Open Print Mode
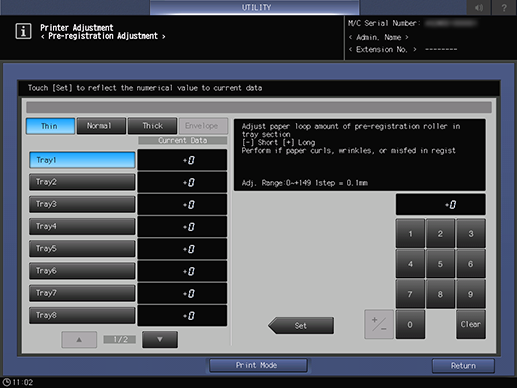The width and height of the screenshot is (517, 388). coord(258,365)
